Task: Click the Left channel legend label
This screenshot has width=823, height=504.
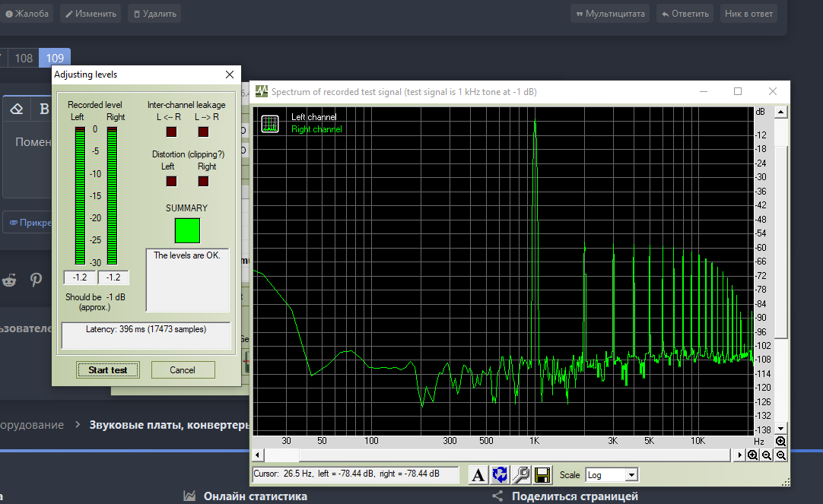Action: click(314, 117)
